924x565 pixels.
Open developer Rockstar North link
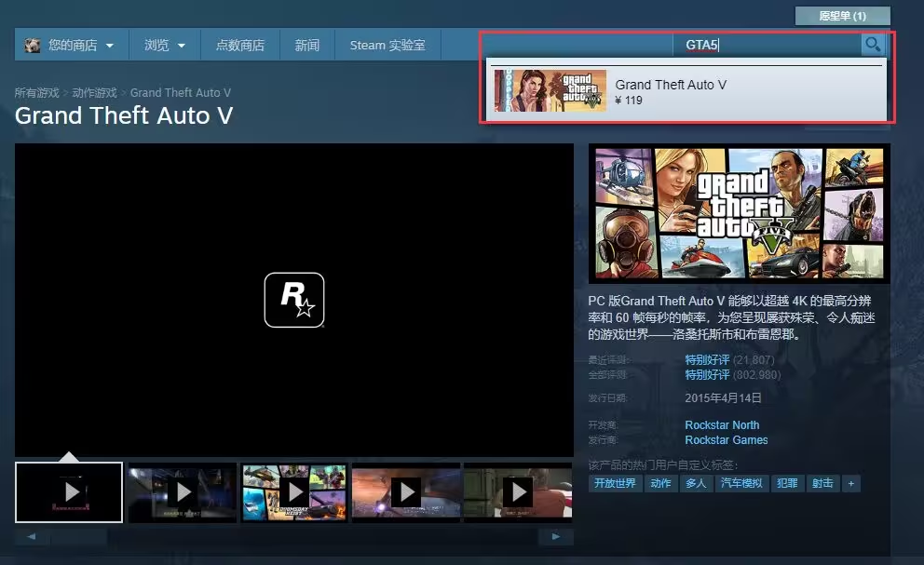[x=722, y=424]
